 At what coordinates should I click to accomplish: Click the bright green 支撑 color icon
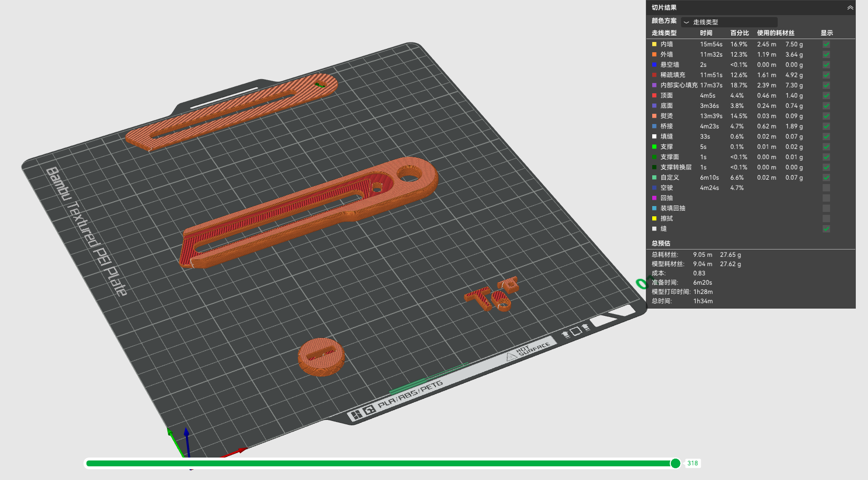(654, 147)
